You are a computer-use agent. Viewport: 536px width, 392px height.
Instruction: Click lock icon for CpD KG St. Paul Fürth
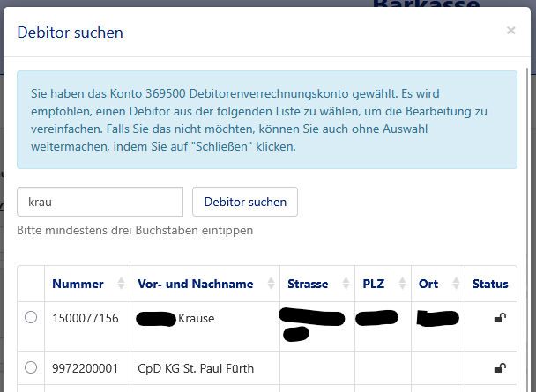tap(500, 368)
